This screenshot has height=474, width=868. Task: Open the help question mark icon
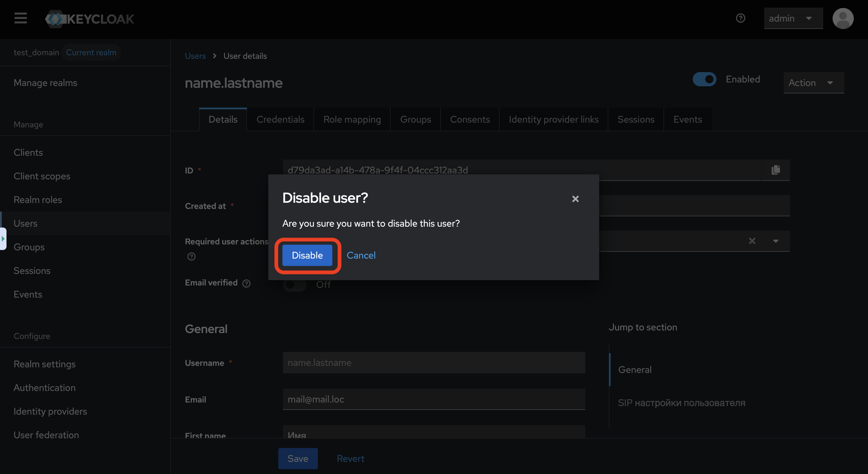740,18
